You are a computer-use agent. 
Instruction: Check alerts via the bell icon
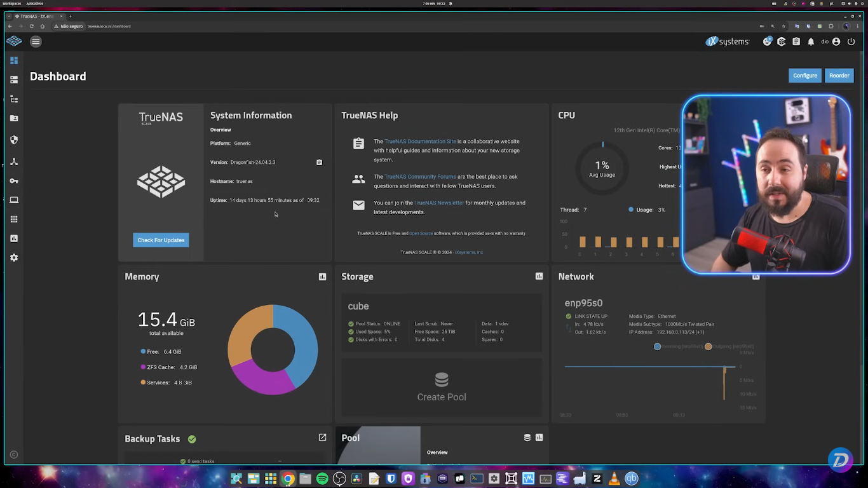pyautogui.click(x=811, y=41)
